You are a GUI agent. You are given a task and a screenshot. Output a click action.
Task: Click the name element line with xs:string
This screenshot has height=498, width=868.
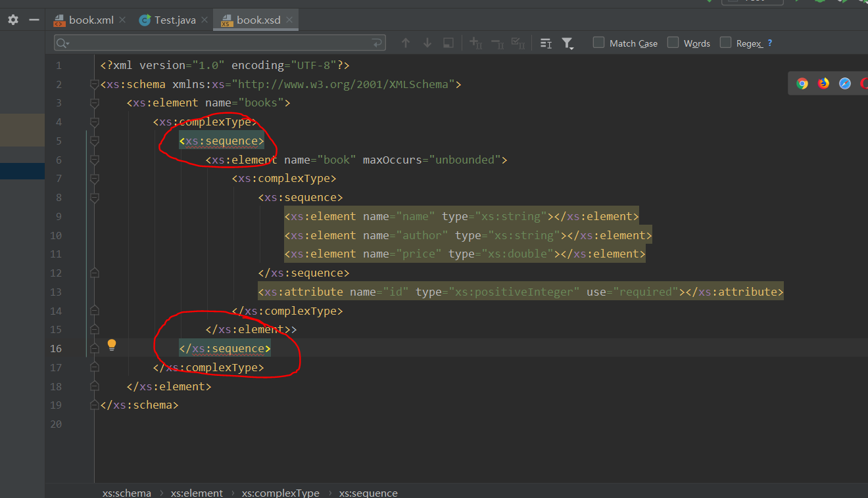(x=462, y=216)
